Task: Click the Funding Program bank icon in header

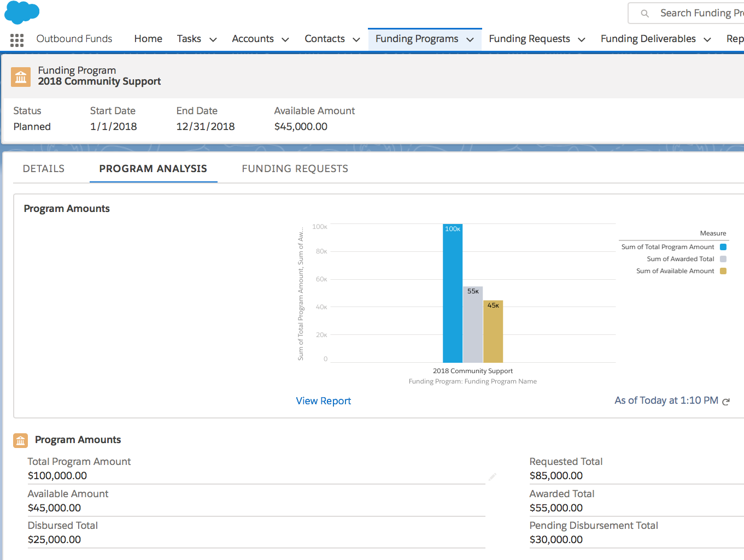Action: (21, 77)
